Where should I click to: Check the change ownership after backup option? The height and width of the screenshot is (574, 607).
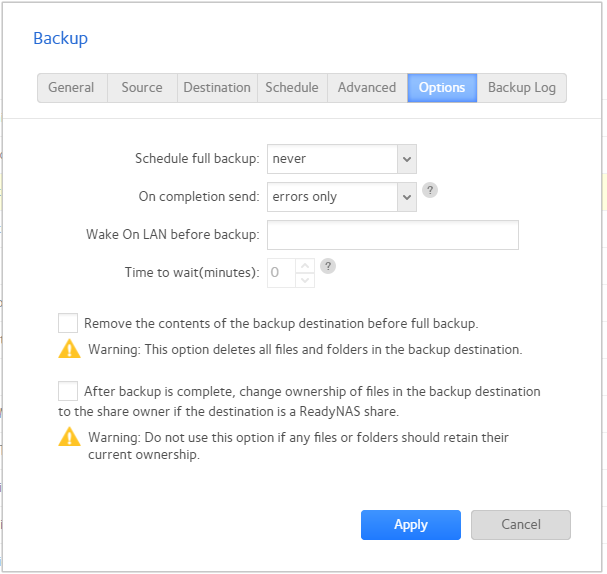[68, 391]
